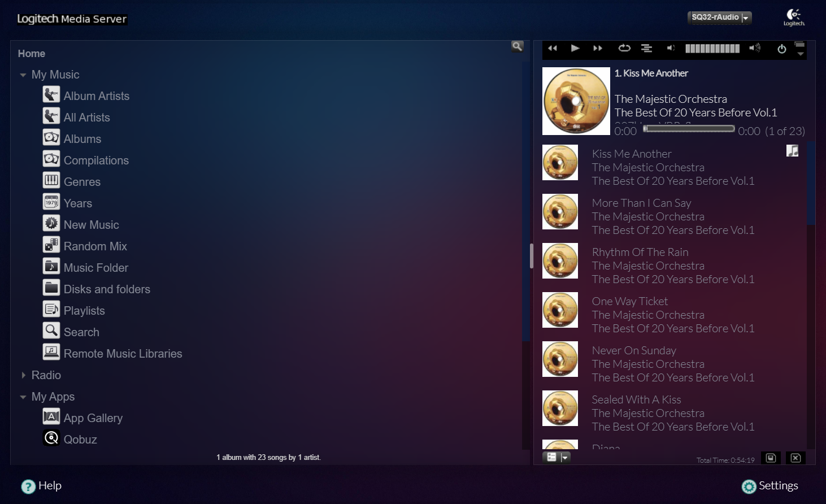Set level on the volume bar
Image resolution: width=826 pixels, height=504 pixels.
click(x=712, y=49)
